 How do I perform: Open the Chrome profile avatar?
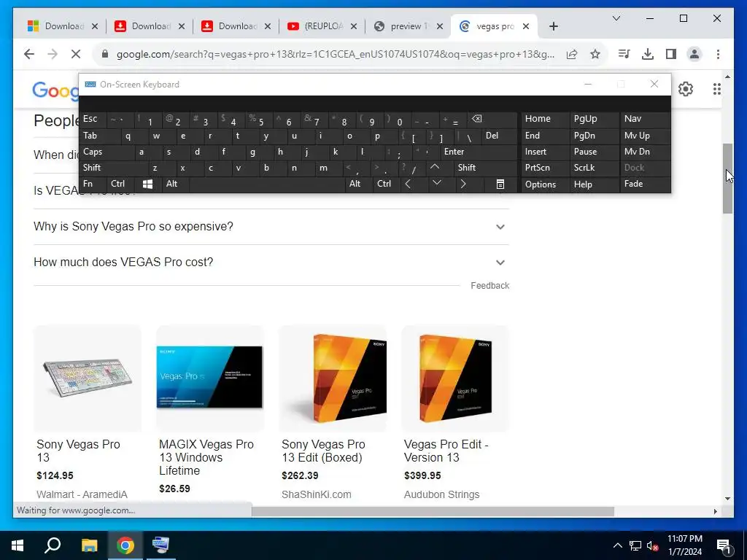(694, 54)
